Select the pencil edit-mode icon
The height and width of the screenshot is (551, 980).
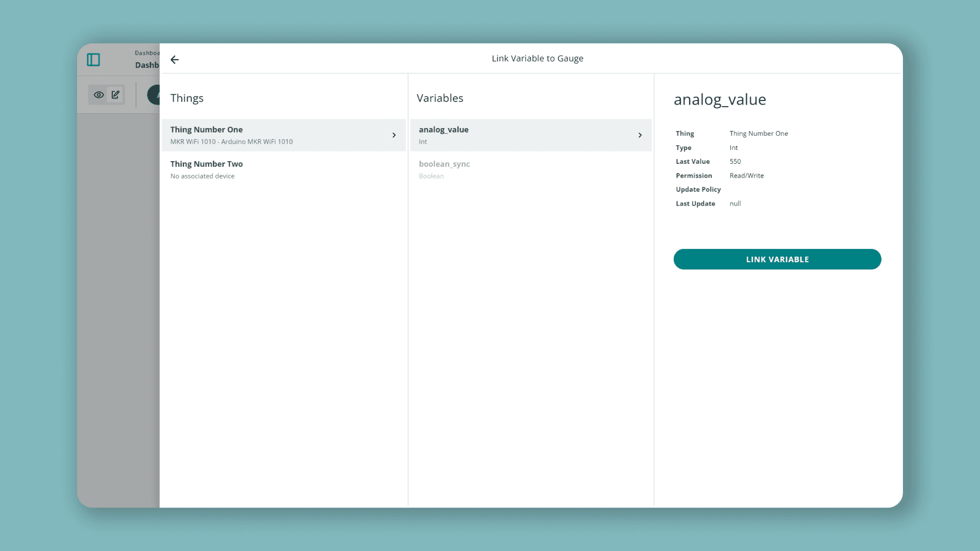115,94
